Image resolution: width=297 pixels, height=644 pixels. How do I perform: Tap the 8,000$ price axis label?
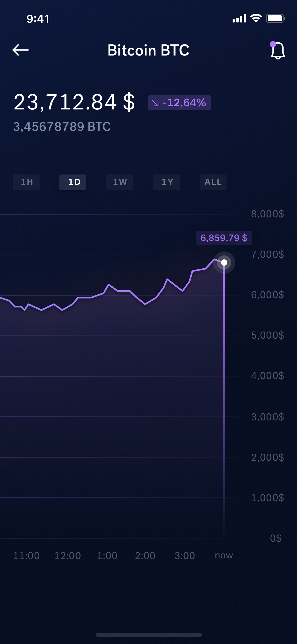[x=267, y=214]
